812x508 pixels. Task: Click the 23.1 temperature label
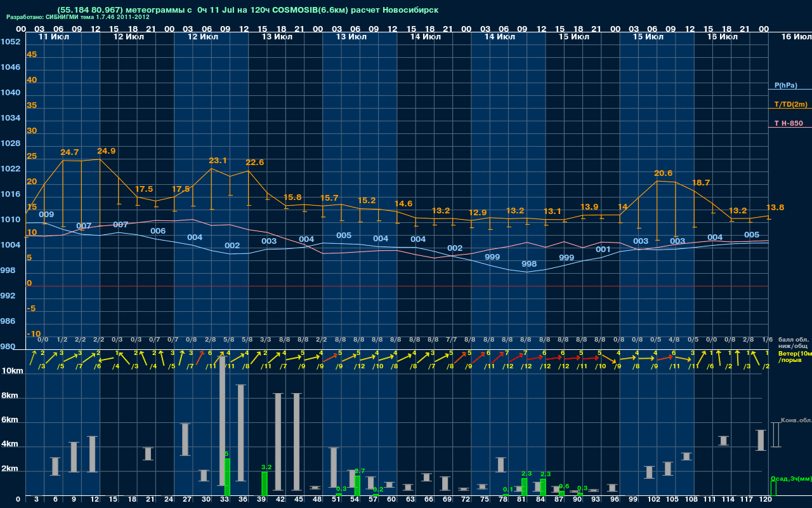(218, 161)
